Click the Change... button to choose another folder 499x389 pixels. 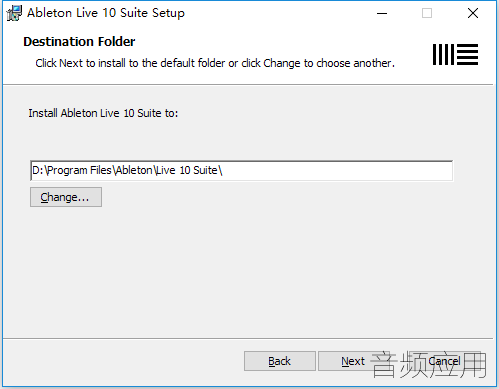coord(66,197)
